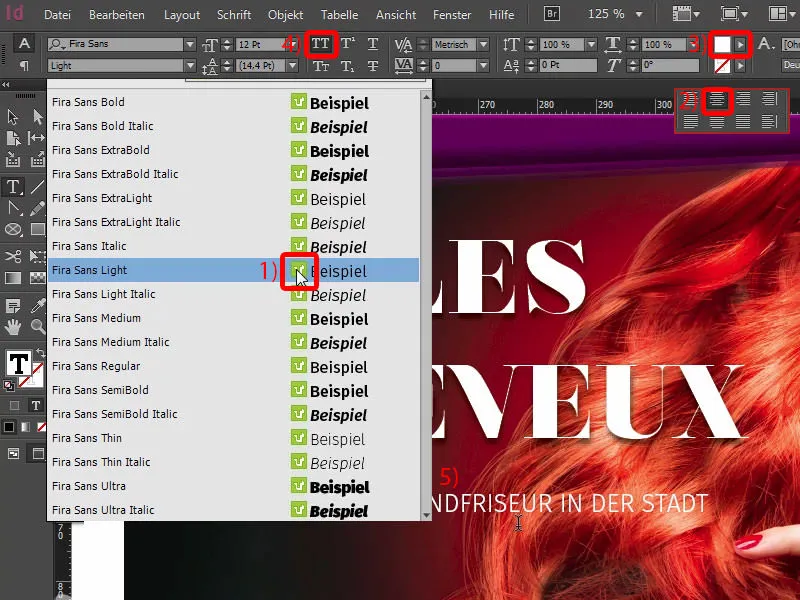
Task: Select the Note tool
Action: tap(13, 306)
